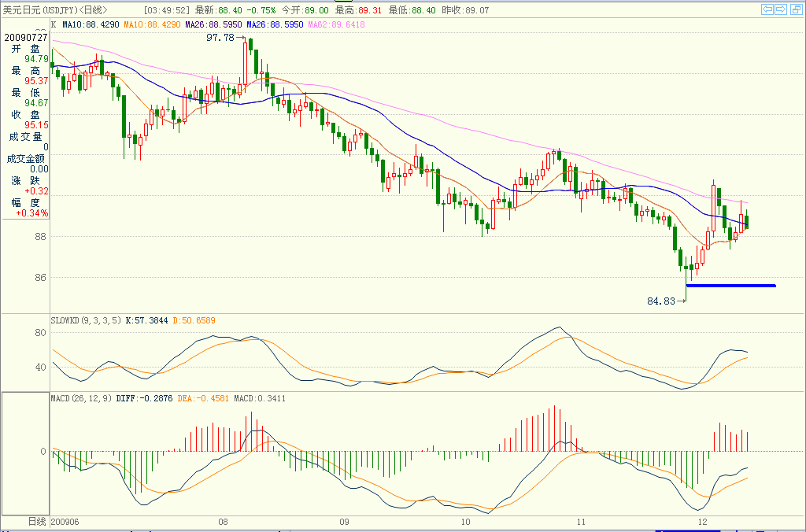Click the 收盘 closing price 95.15 value
806x532 pixels.
tap(36, 125)
